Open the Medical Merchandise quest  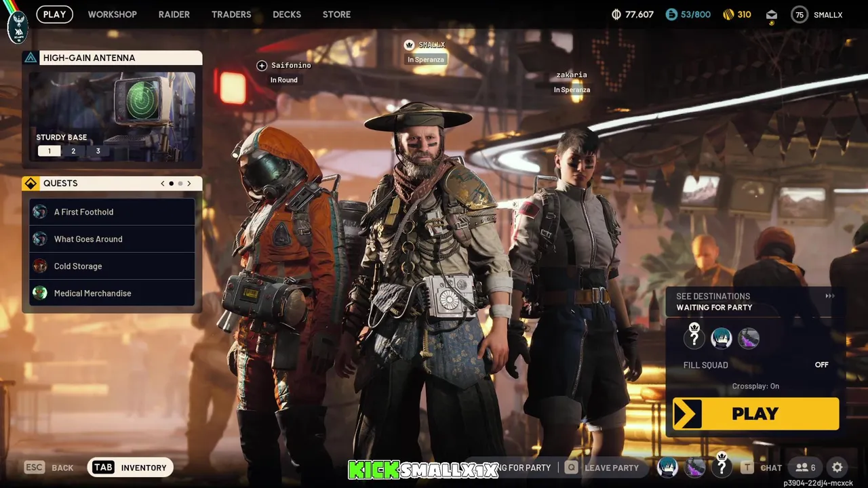tap(112, 293)
